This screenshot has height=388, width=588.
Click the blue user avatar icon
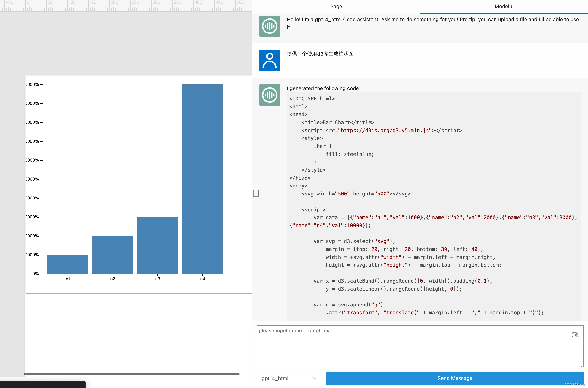point(269,60)
